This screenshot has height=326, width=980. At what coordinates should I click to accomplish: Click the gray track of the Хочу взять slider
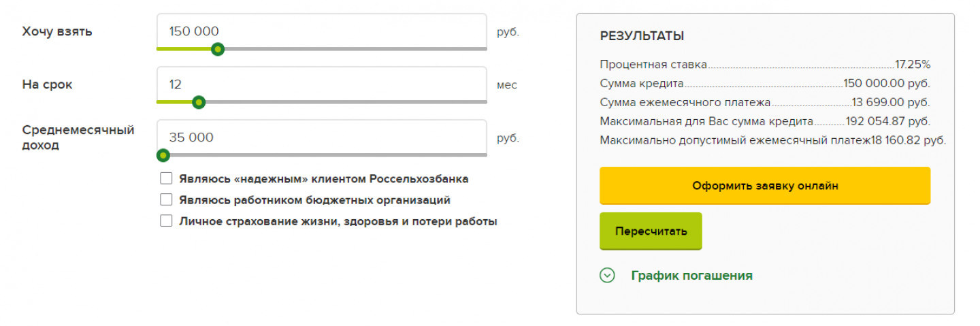click(x=354, y=49)
